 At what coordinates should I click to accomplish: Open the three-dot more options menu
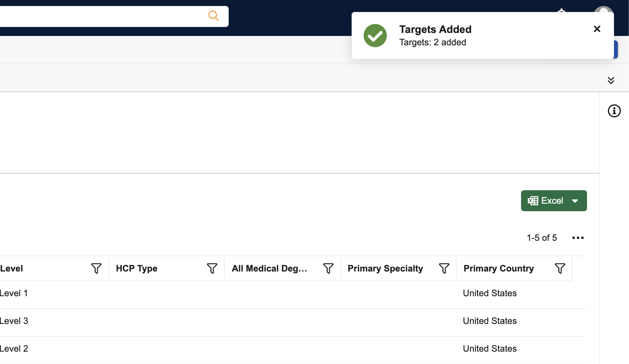pyautogui.click(x=578, y=238)
